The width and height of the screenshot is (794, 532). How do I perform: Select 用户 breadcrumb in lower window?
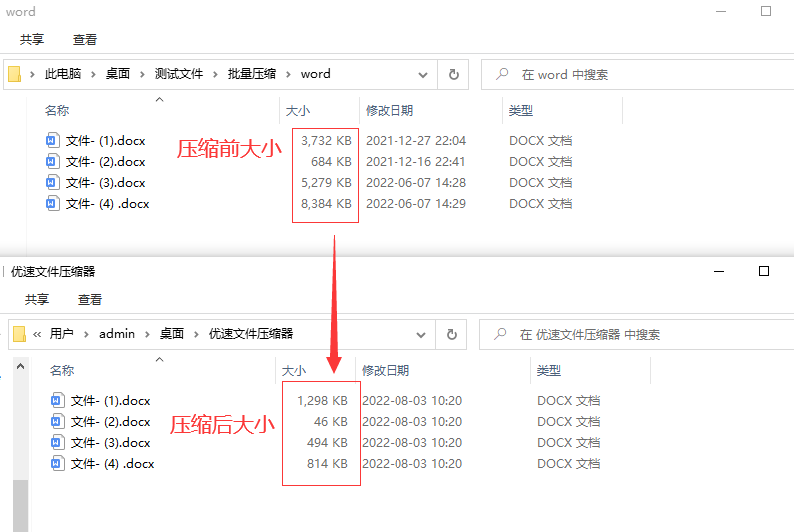[61, 334]
